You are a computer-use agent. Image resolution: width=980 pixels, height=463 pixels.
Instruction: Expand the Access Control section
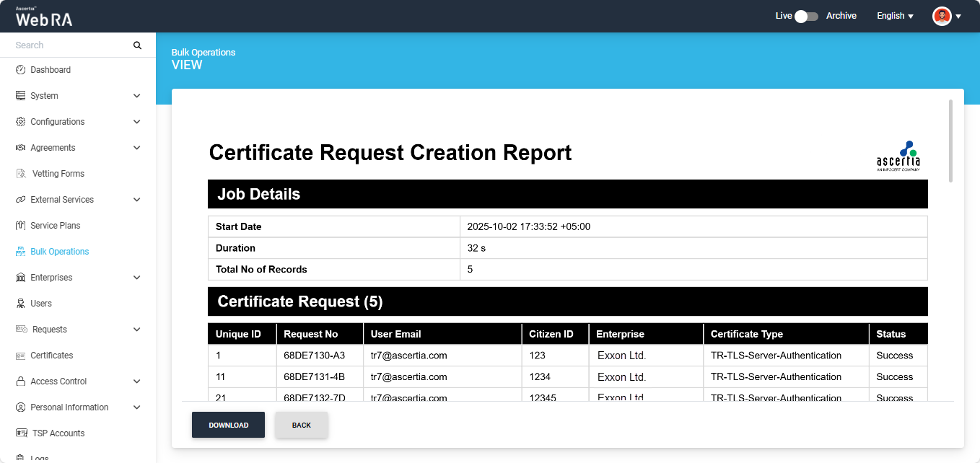[x=137, y=382]
